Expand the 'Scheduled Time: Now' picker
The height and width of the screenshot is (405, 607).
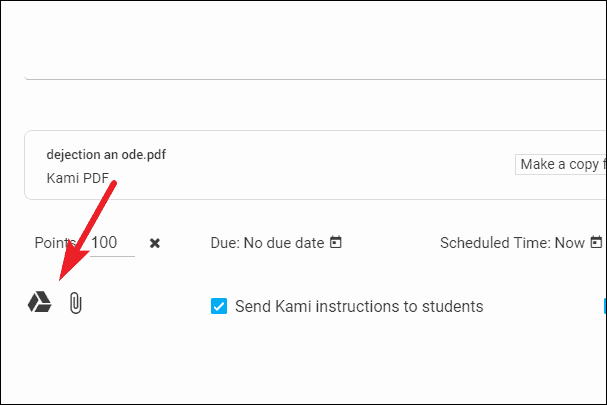514,242
